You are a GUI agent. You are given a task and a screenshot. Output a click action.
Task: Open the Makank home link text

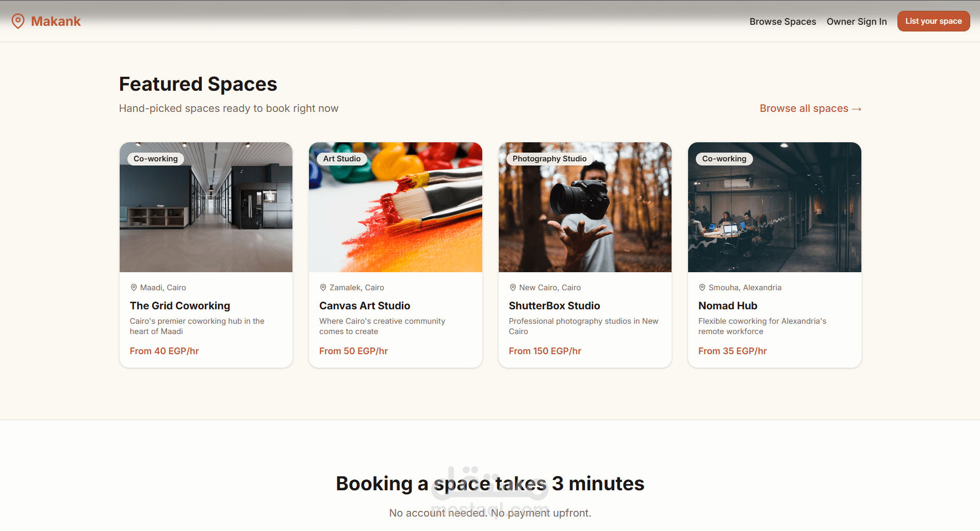pos(56,21)
